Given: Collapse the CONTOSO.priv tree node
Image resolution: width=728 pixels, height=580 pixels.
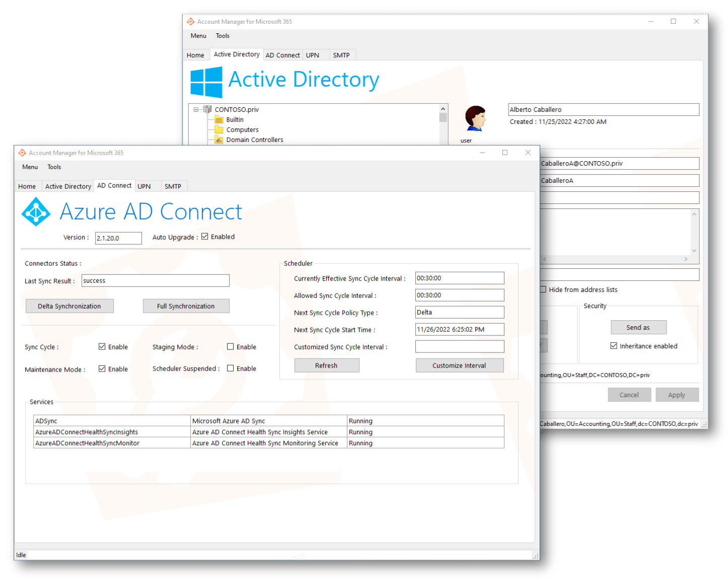Looking at the screenshot, I should tap(196, 109).
